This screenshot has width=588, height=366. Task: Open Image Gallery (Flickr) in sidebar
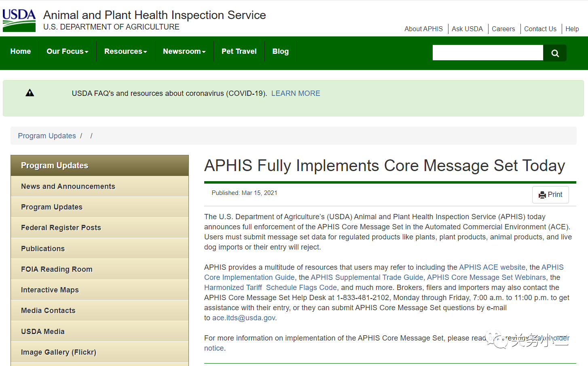click(x=99, y=352)
